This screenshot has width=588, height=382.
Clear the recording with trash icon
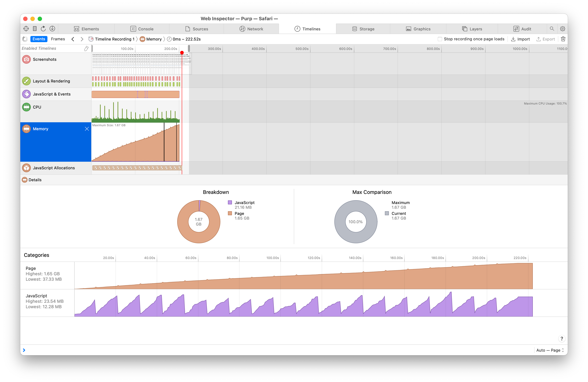pos(563,39)
